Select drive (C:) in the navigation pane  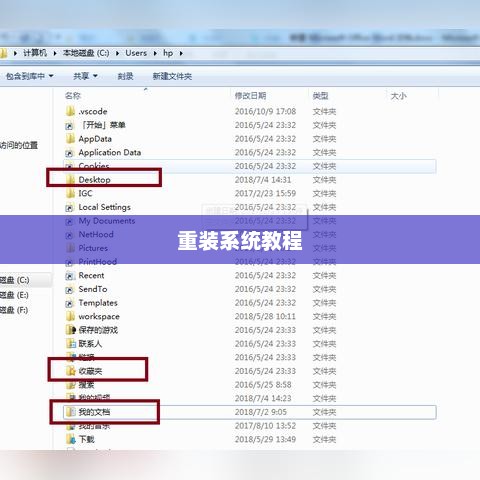click(x=15, y=280)
